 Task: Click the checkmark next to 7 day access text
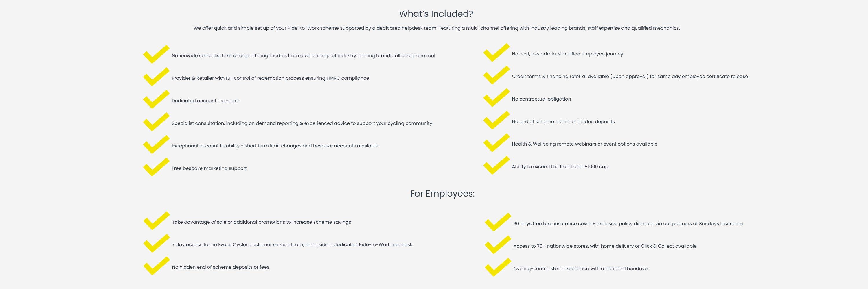click(x=156, y=244)
